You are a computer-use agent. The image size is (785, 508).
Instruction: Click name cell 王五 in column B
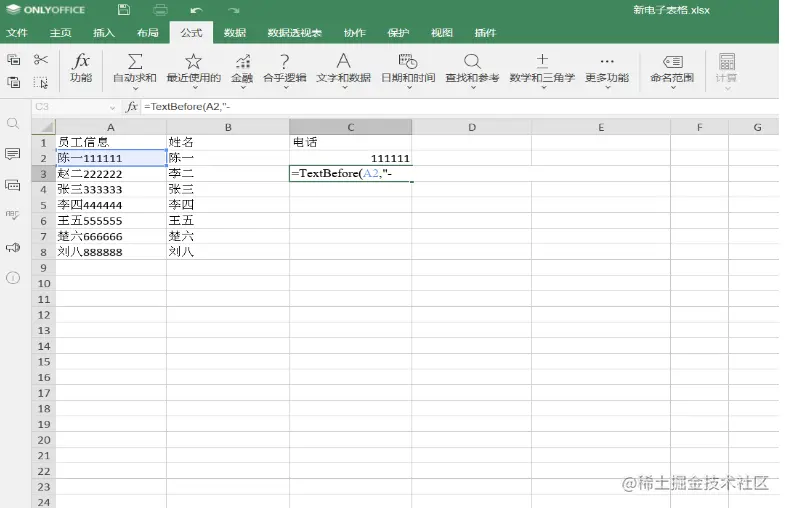(x=228, y=221)
